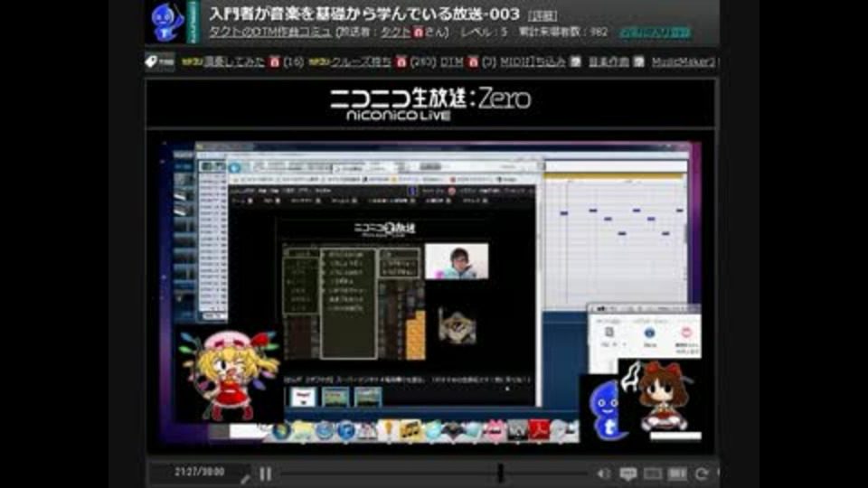Open gray dictionary icon beside MIDI打ち込み tag

click(575, 62)
